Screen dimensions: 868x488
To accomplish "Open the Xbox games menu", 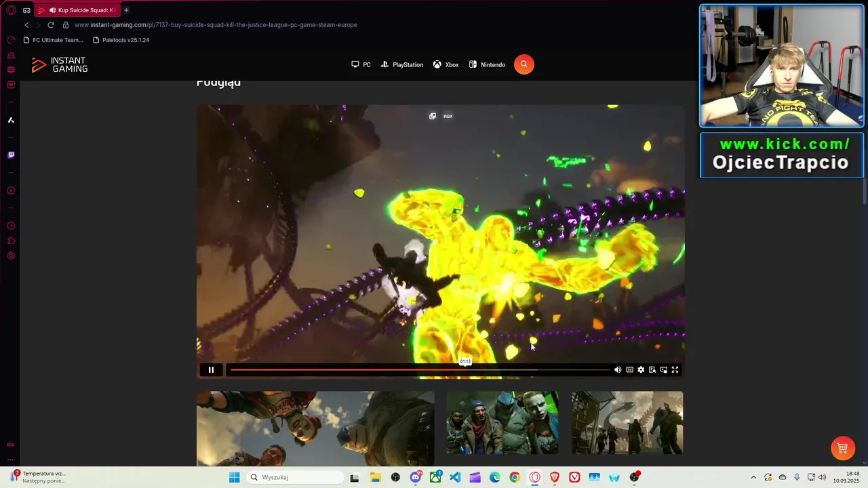I will tap(446, 64).
